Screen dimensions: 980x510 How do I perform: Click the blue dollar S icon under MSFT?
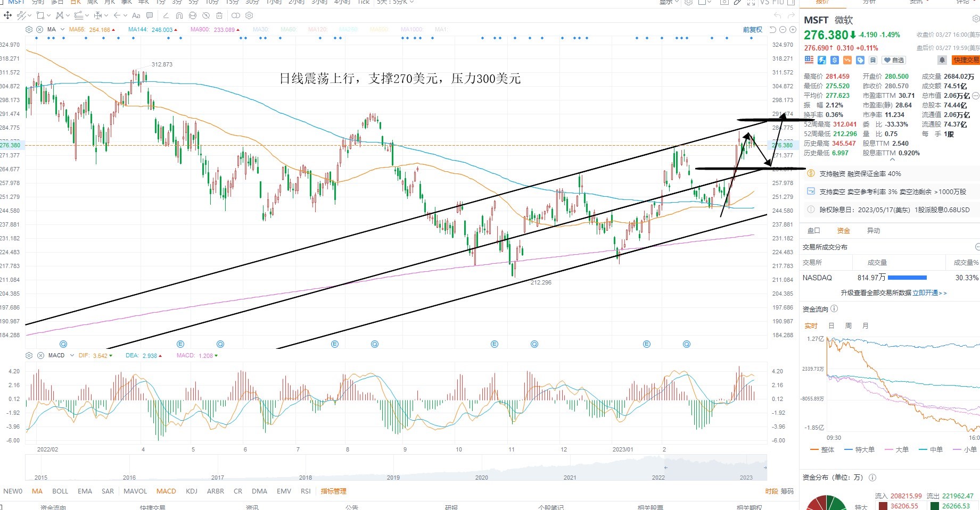point(835,60)
